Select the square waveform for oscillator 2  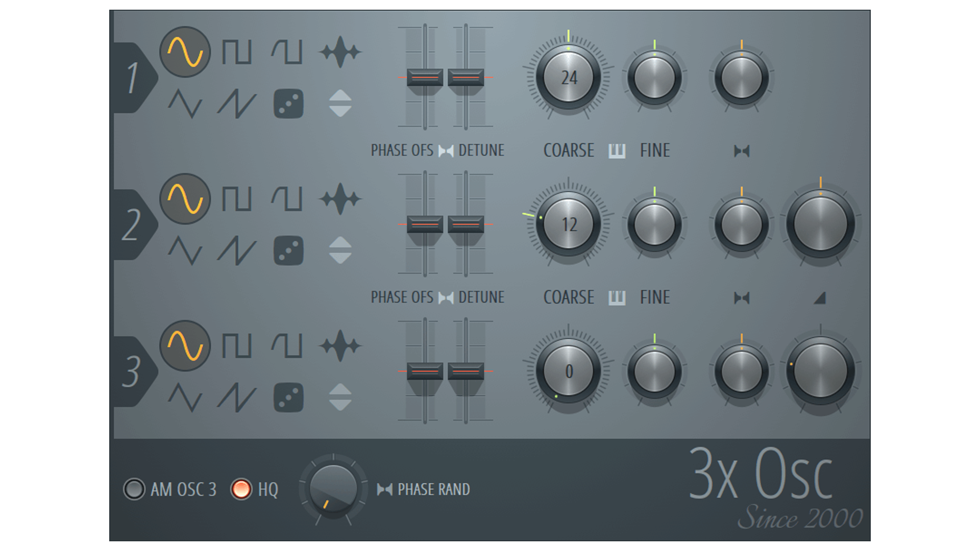238,199
